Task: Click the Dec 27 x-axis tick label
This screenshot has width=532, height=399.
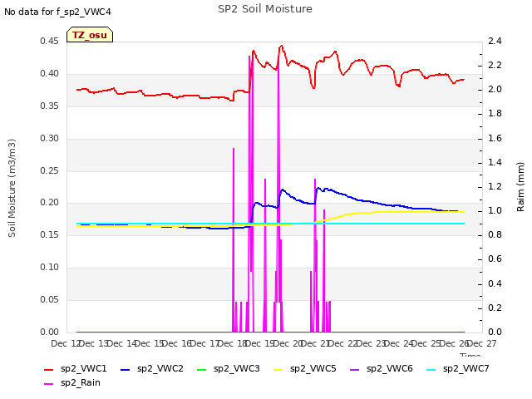Action: coord(482,343)
